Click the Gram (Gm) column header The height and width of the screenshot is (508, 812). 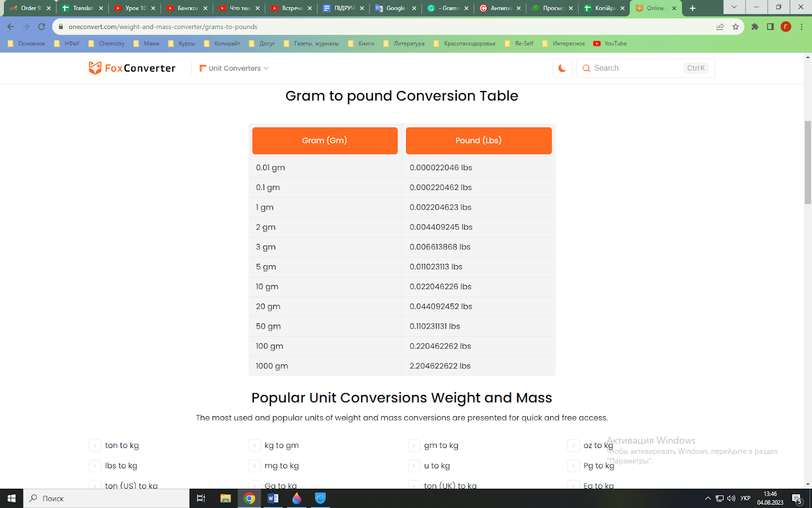pos(325,141)
